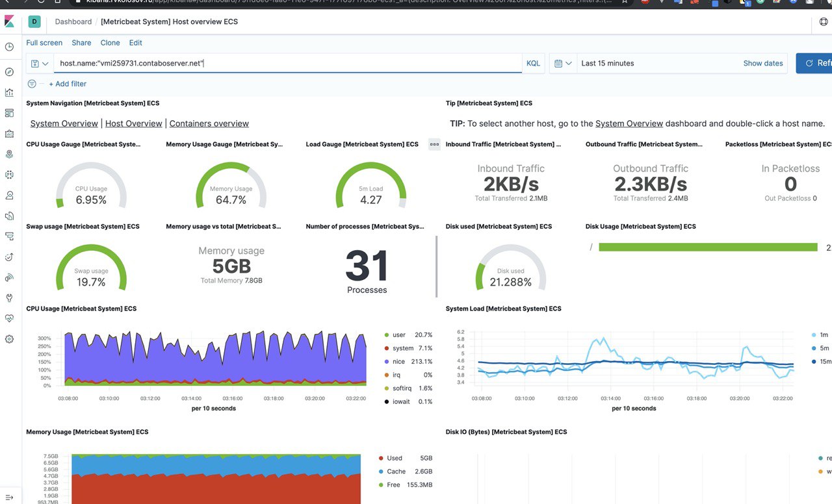Click the Inbound Traffic 2KB/s value
Image resolution: width=832 pixels, height=504 pixels.
pos(511,184)
